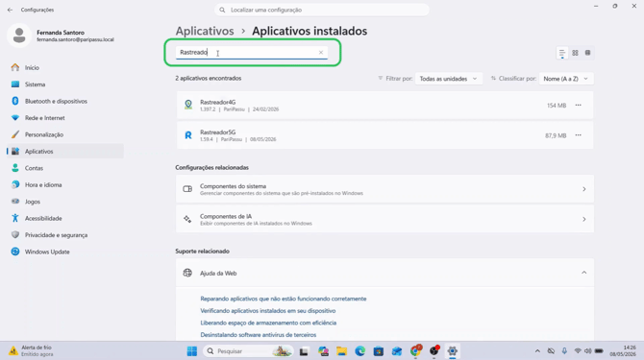Open Acessibilidade settings
The width and height of the screenshot is (644, 360).
[65, 219]
